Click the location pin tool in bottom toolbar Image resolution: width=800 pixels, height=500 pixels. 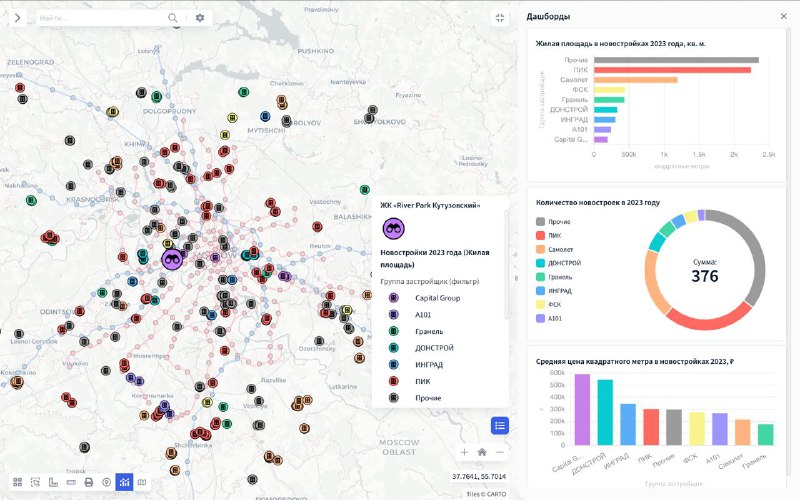pyautogui.click(x=107, y=482)
